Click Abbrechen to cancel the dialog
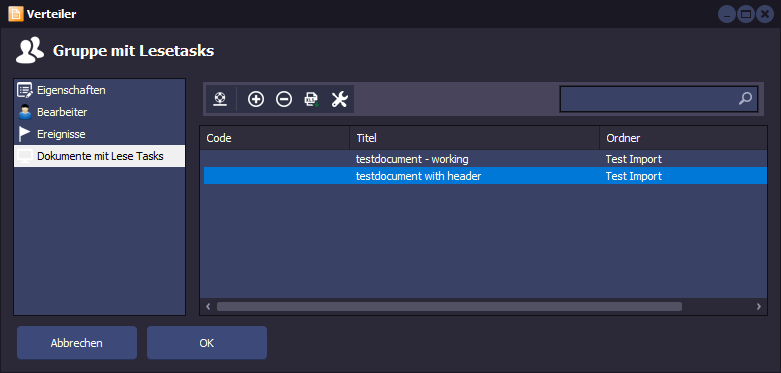This screenshot has width=781, height=373. (77, 343)
